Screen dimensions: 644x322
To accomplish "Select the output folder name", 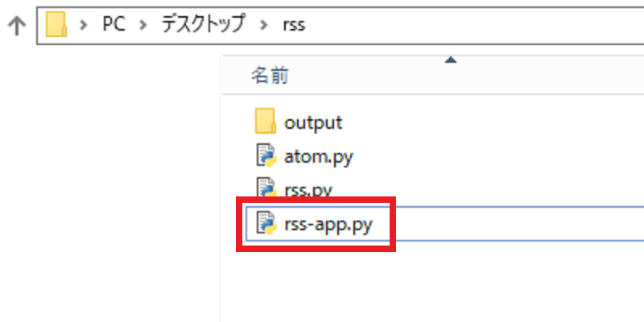I will 313,122.
